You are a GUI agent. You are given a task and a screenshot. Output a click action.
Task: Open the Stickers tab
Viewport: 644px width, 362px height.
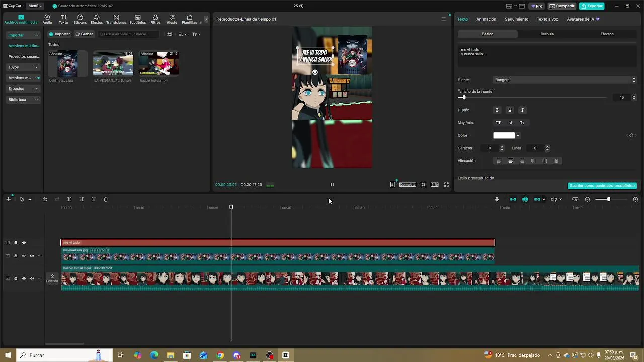[x=80, y=19]
